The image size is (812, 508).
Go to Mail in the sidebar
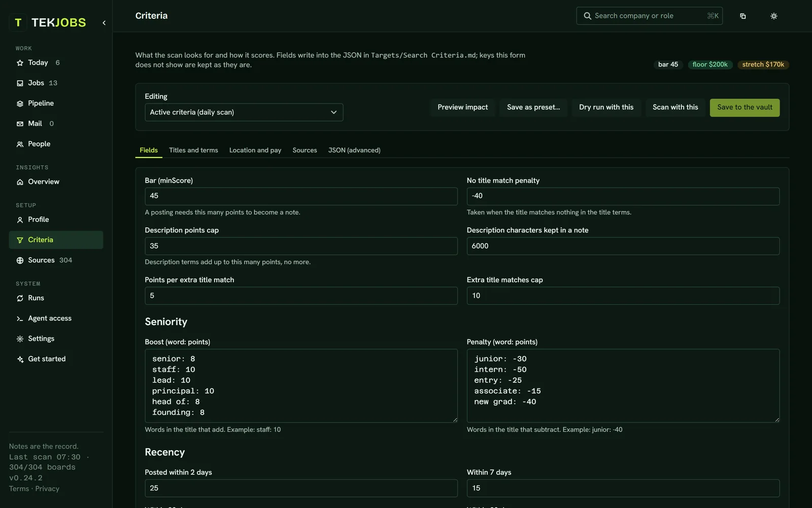coord(56,123)
